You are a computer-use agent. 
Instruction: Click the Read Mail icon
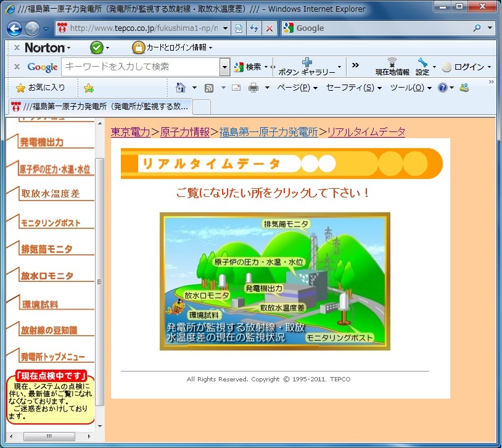click(x=236, y=88)
